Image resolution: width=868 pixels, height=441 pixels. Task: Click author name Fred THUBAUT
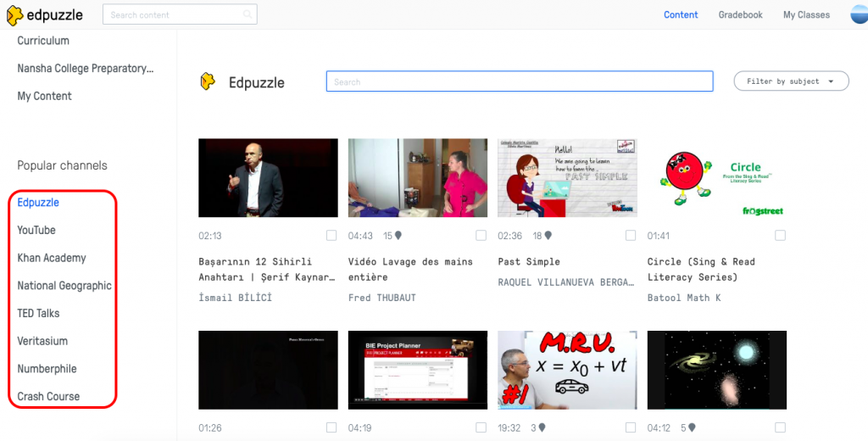tap(382, 298)
